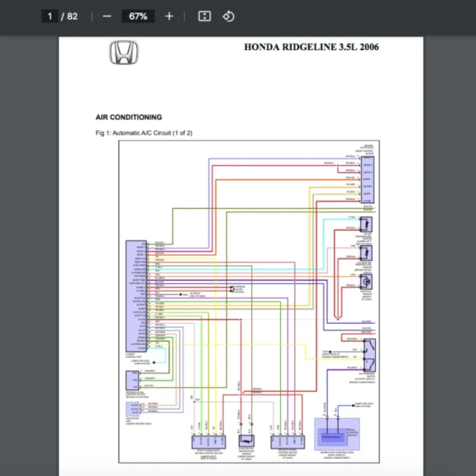
Task: Click the rotate counterclockwise icon
Action: coord(228,17)
